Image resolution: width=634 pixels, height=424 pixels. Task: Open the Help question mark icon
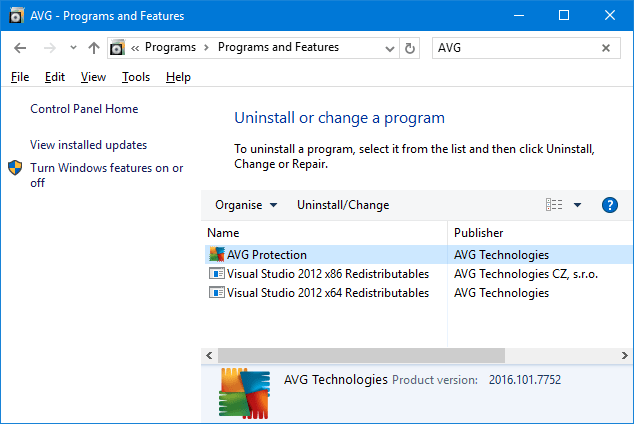[x=610, y=205]
